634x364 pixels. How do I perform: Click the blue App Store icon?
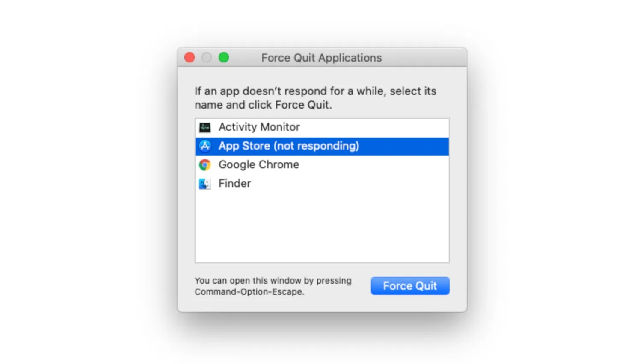(x=205, y=146)
